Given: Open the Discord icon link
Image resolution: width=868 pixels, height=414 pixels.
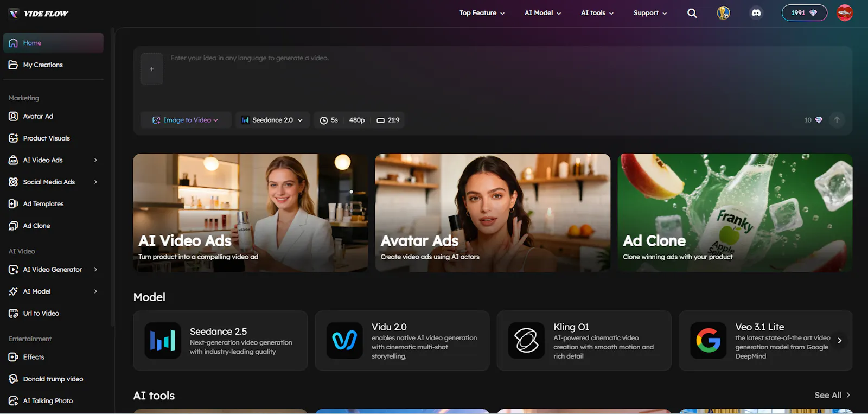Looking at the screenshot, I should (756, 13).
